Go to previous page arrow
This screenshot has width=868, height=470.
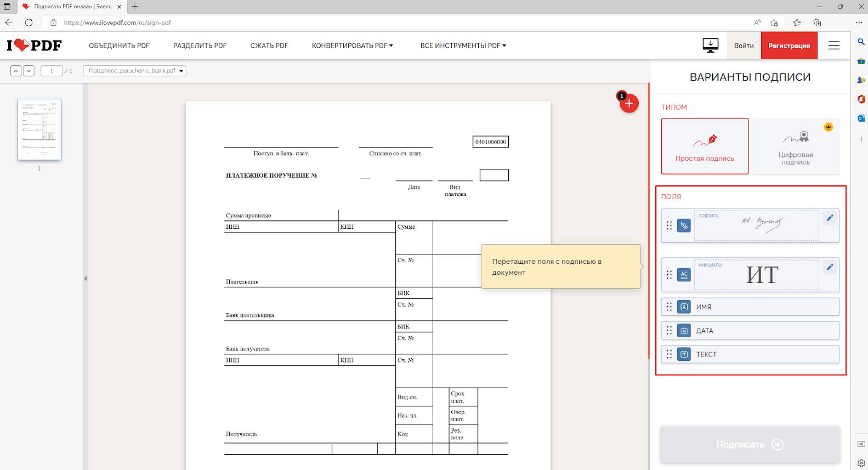point(16,71)
